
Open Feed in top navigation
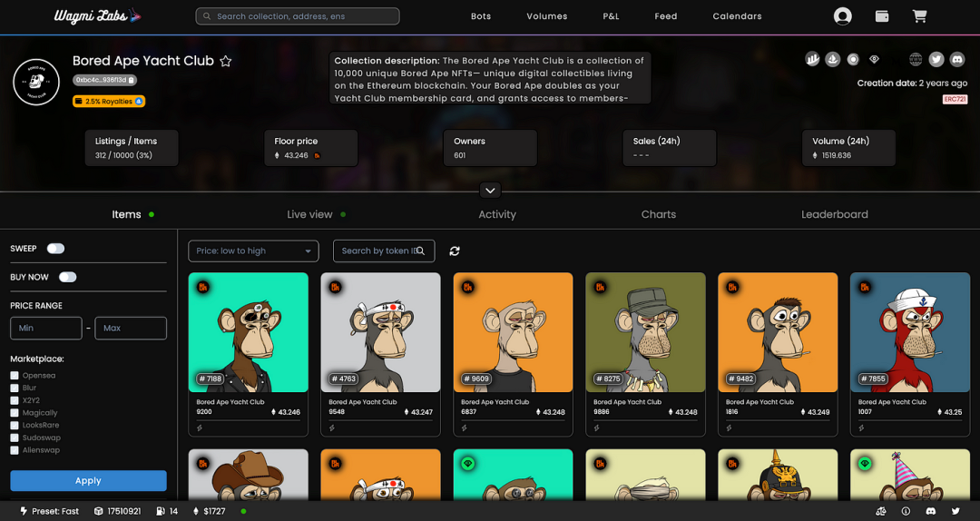tap(666, 16)
